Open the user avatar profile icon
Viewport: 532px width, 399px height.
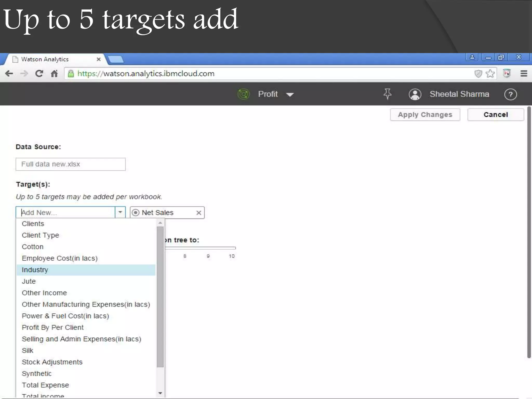[x=415, y=94]
